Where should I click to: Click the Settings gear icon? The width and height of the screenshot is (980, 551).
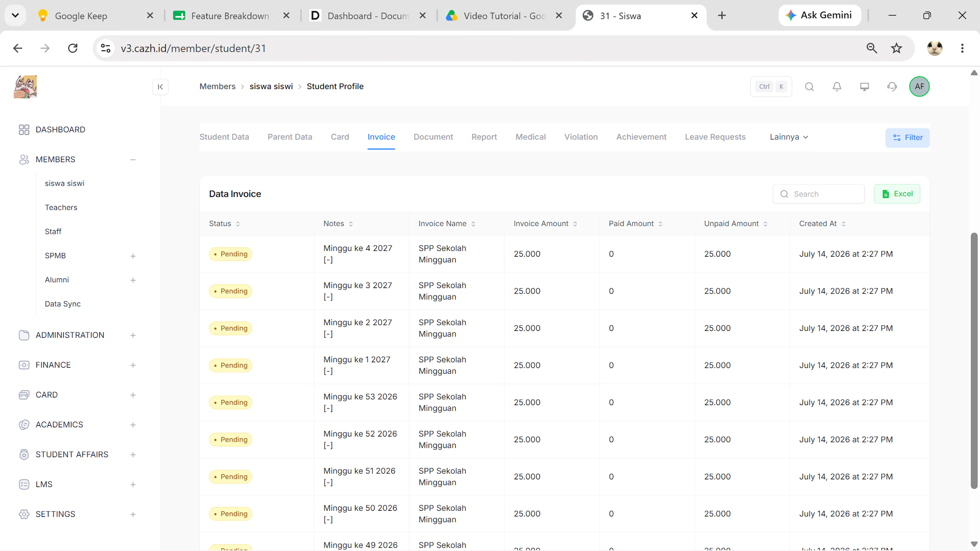click(x=24, y=514)
